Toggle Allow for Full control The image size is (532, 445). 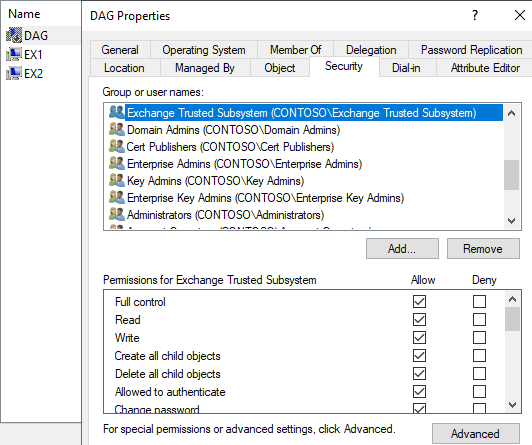[x=419, y=301]
